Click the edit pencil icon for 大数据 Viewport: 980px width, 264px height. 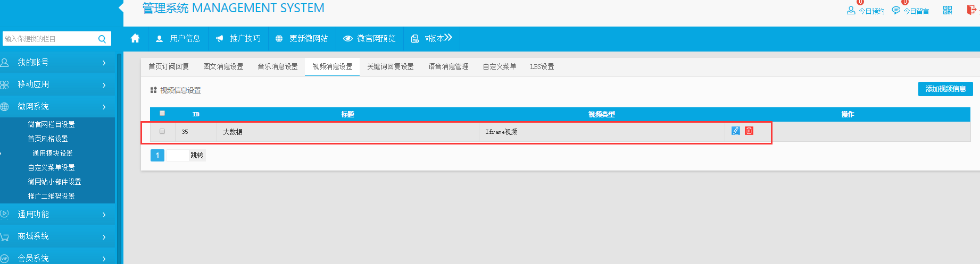pos(736,131)
